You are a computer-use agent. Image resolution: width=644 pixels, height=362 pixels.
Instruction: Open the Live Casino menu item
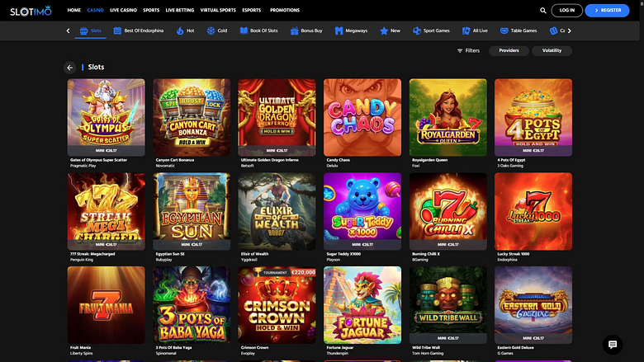click(123, 10)
